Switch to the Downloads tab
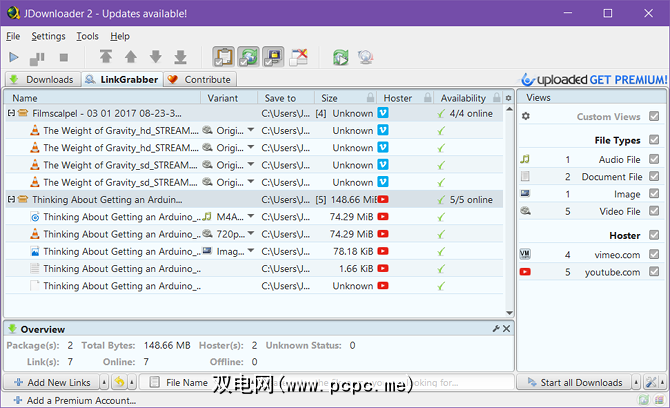Viewport: 670px width, 408px height. [x=42, y=79]
